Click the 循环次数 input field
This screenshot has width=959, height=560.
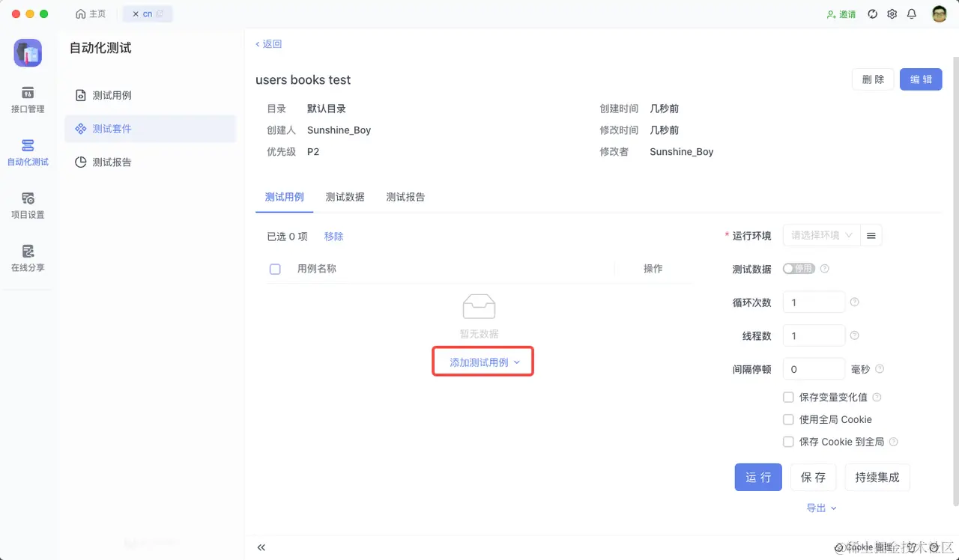tap(814, 302)
